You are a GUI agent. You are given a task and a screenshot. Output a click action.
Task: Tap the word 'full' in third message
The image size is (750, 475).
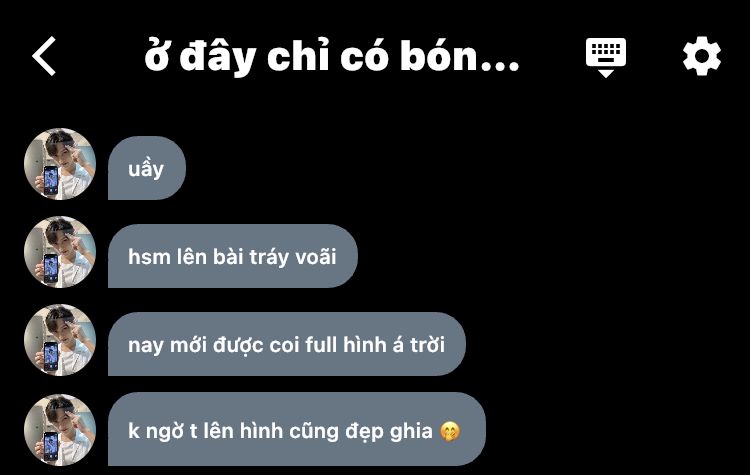point(321,344)
